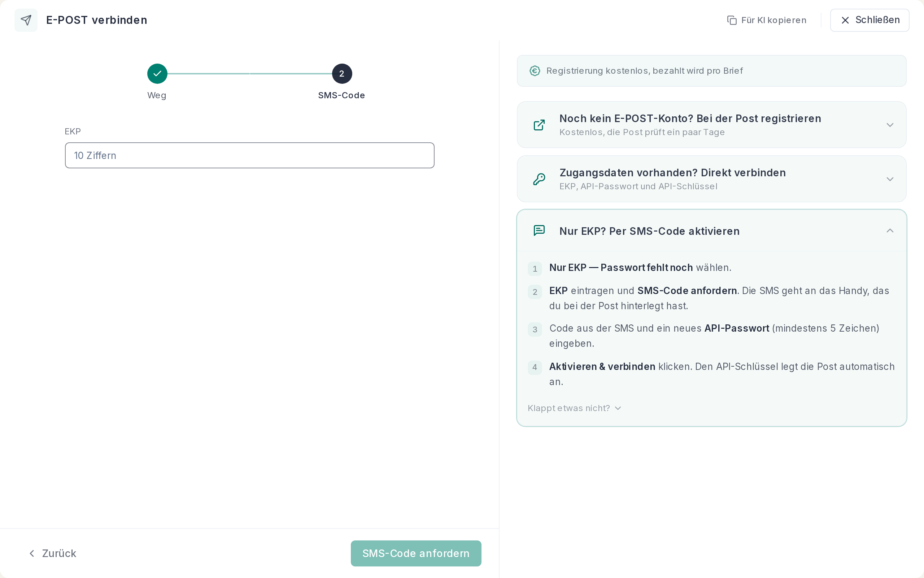This screenshot has width=924, height=578.
Task: Close the dialog with Schließen
Action: pos(869,20)
